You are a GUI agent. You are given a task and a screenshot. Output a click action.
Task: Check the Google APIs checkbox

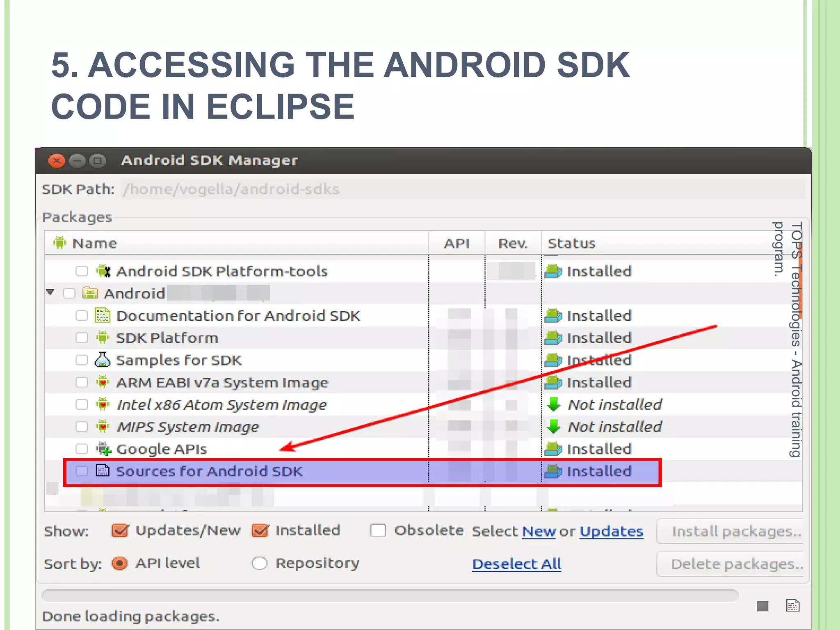pos(82,449)
